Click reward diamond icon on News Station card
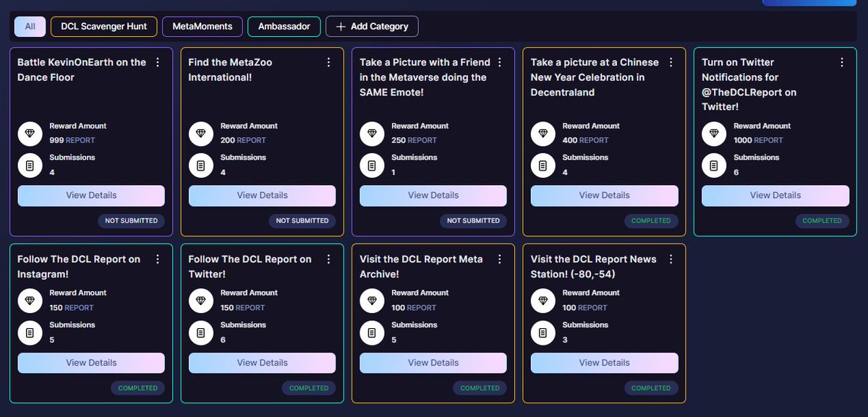This screenshot has width=868, height=417. (542, 301)
